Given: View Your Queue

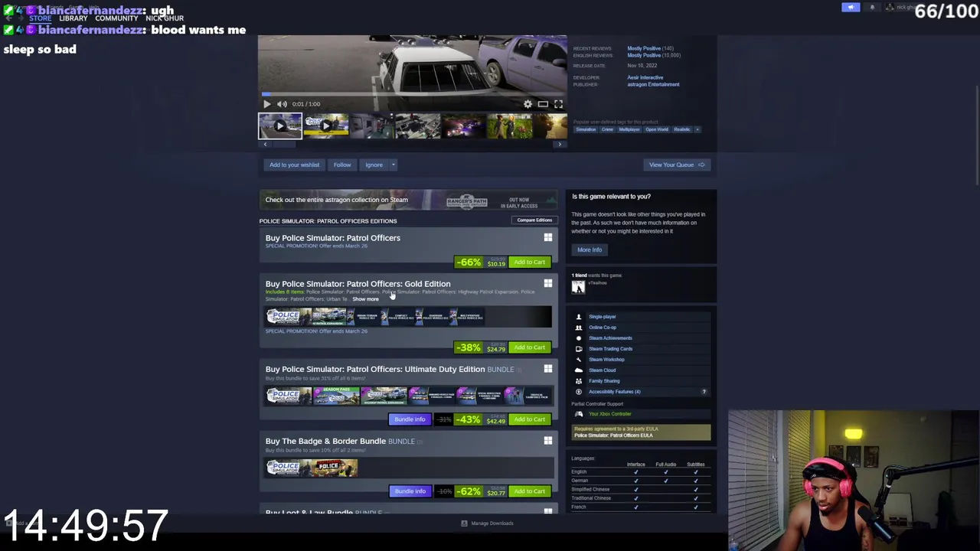Looking at the screenshot, I should [x=677, y=165].
